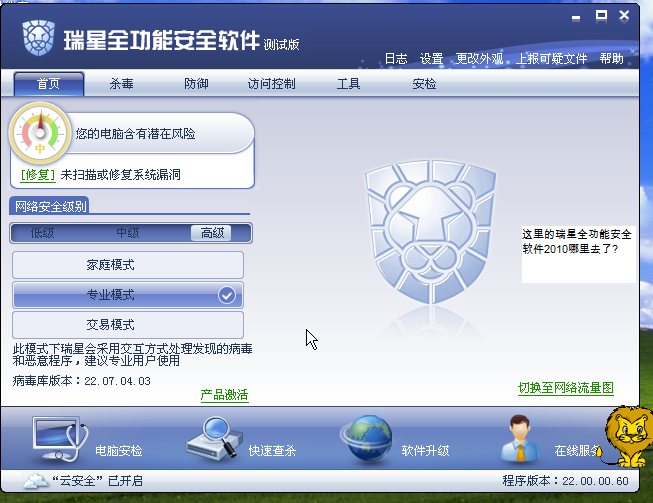Open 设置 settings

click(x=431, y=59)
